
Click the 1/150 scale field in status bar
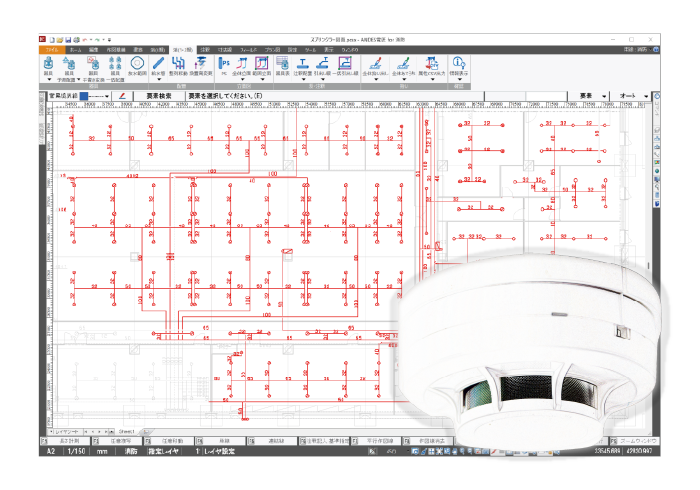(76, 452)
